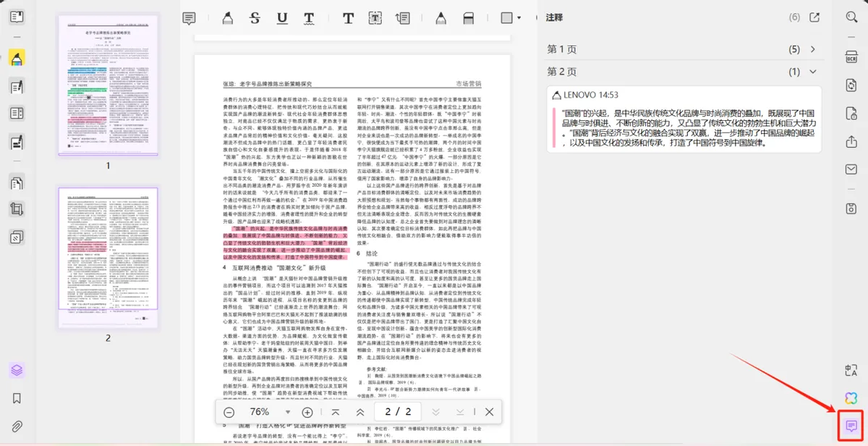Select the sticky note comment tool
868x446 pixels.
coord(189,18)
